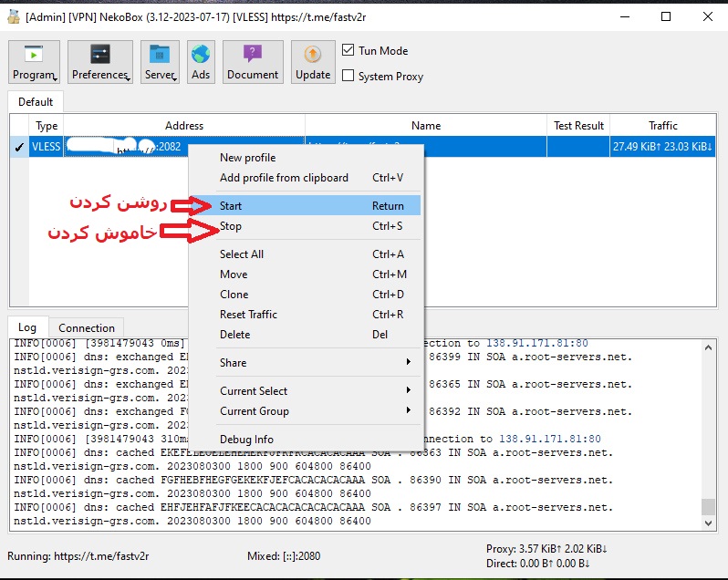Sort by the Address column header
Image resolution: width=728 pixels, height=580 pixels.
pos(184,126)
